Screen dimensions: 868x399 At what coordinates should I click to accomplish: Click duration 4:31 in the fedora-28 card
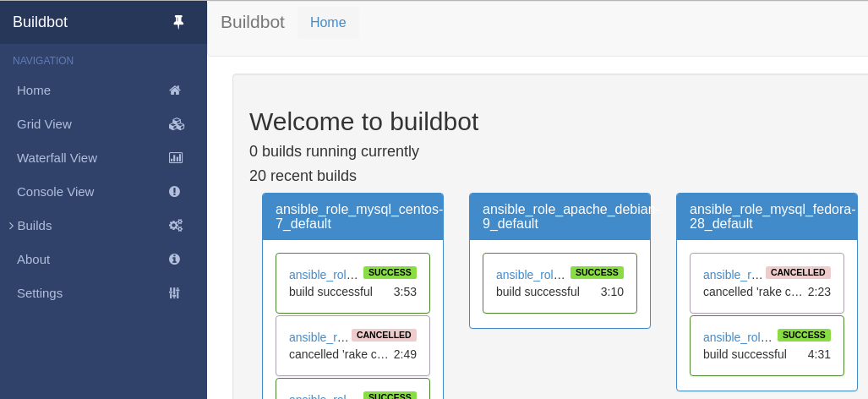point(819,354)
